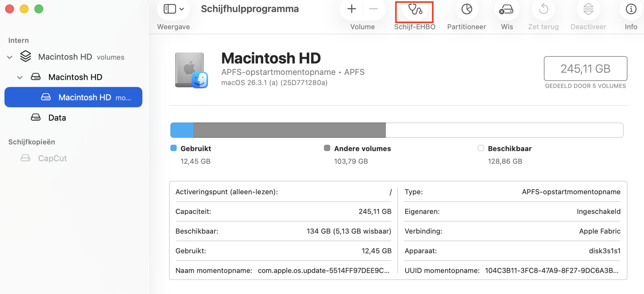This screenshot has height=294, width=644.
Task: Select the Data volume in the sidebar
Action: click(x=57, y=117)
